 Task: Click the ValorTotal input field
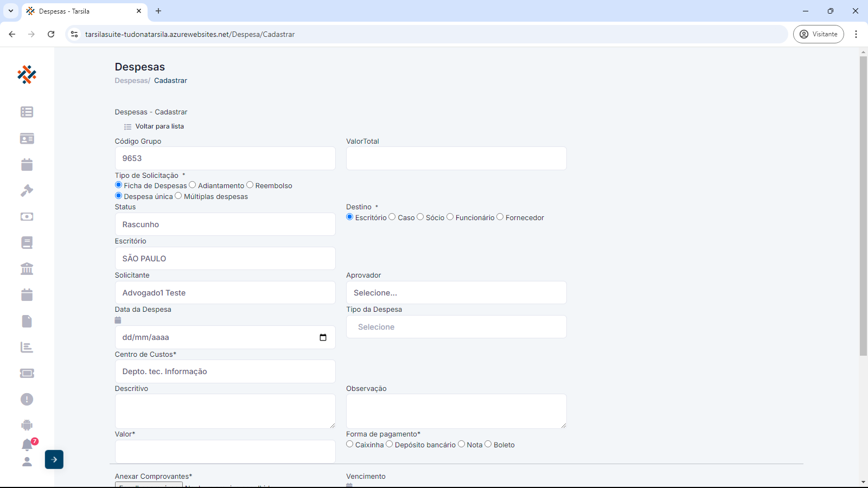(456, 158)
